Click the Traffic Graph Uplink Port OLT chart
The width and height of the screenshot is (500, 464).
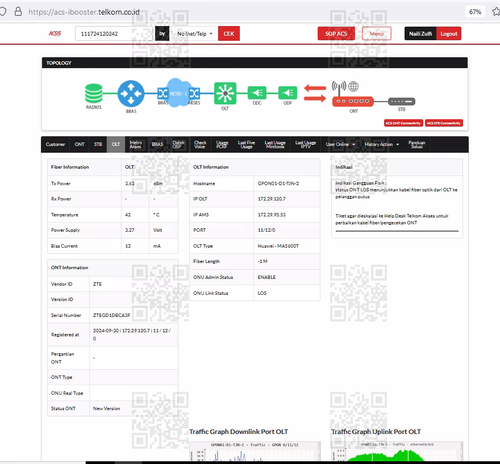click(397, 451)
